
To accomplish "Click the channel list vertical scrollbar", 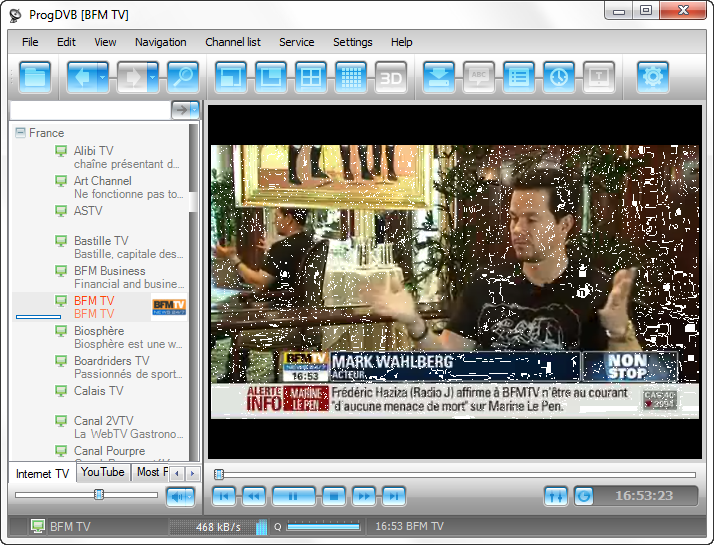I will click(194, 291).
